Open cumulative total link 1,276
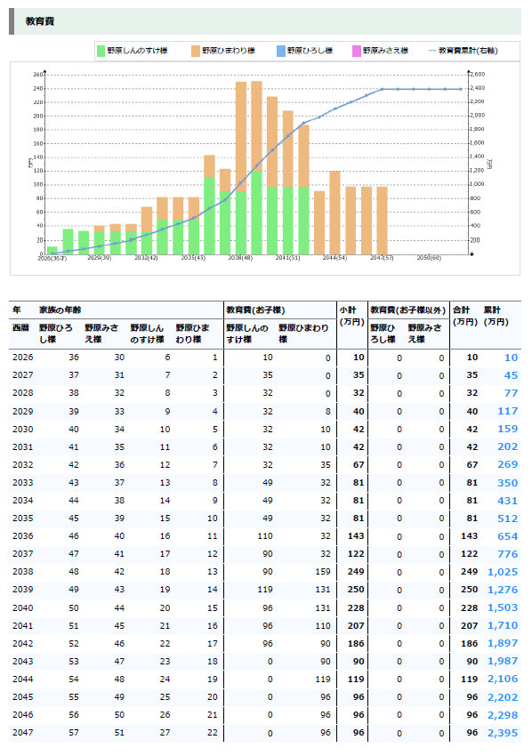The height and width of the screenshot is (756, 532). coord(503,591)
